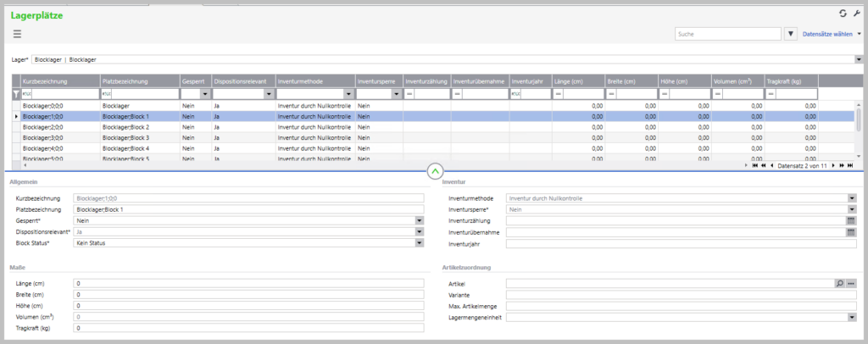Search for Artikel with magnifier button
Viewport: 868px width, 344px height.
tap(840, 283)
